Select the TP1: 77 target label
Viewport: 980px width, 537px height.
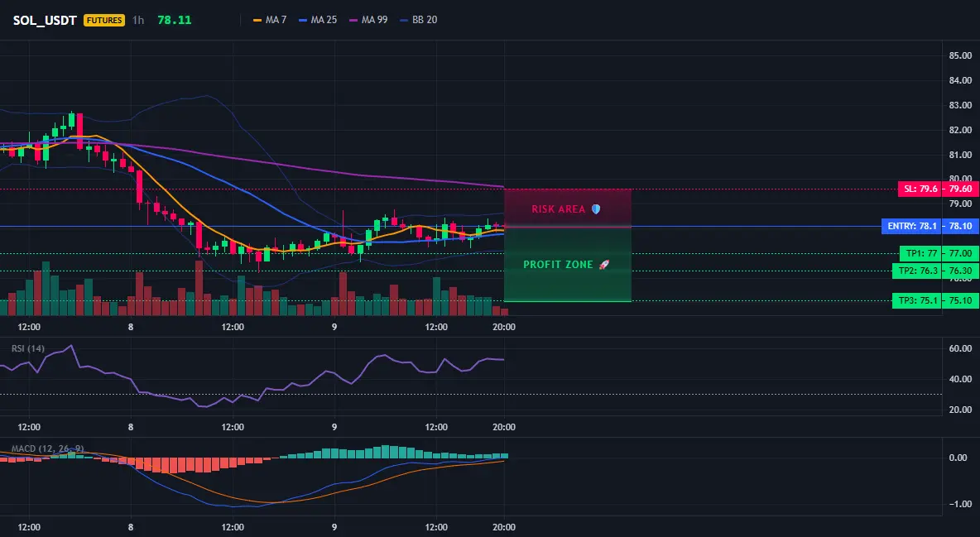coord(922,253)
